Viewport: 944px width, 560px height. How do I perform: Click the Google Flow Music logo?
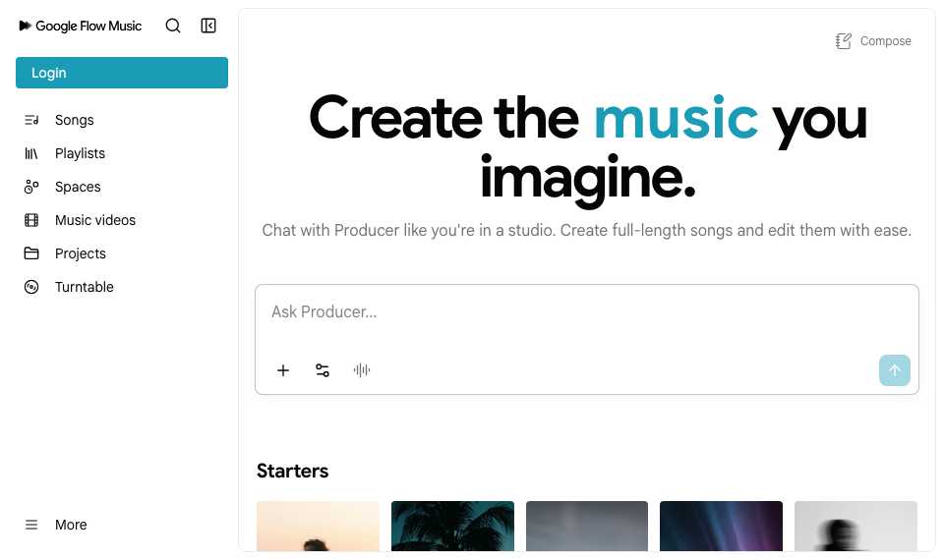(81, 26)
